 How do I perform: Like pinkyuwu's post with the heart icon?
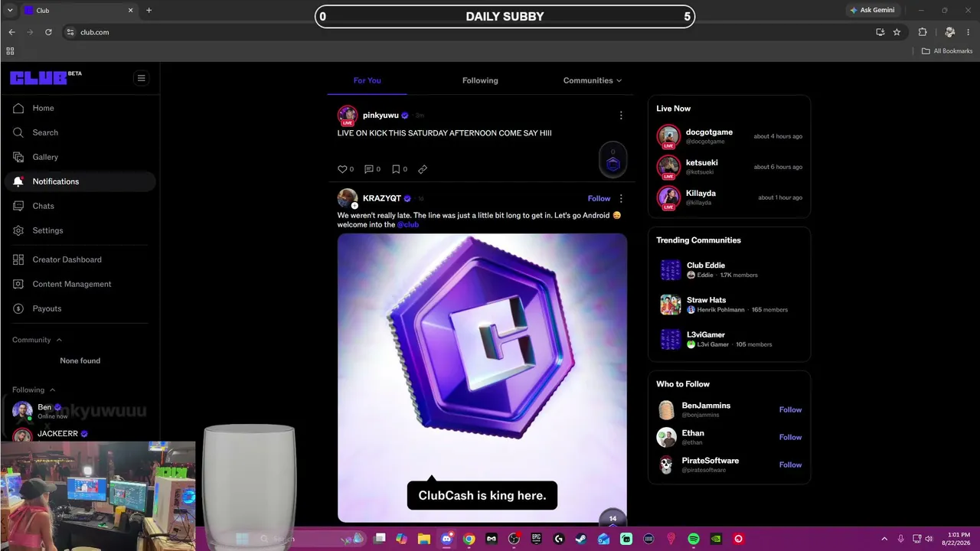click(342, 169)
